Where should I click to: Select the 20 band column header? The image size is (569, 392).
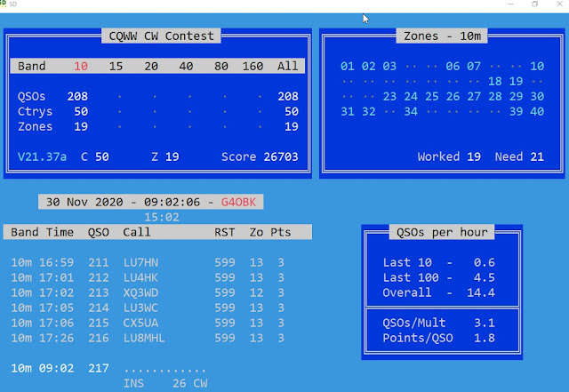pyautogui.click(x=151, y=66)
